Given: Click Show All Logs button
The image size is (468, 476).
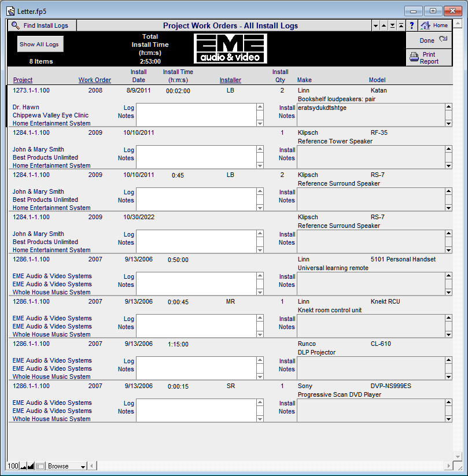Looking at the screenshot, I should click(40, 45).
